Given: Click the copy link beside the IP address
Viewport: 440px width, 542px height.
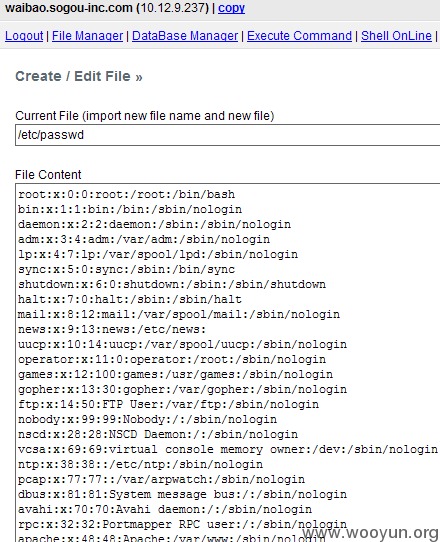Looking at the screenshot, I should pyautogui.click(x=231, y=8).
